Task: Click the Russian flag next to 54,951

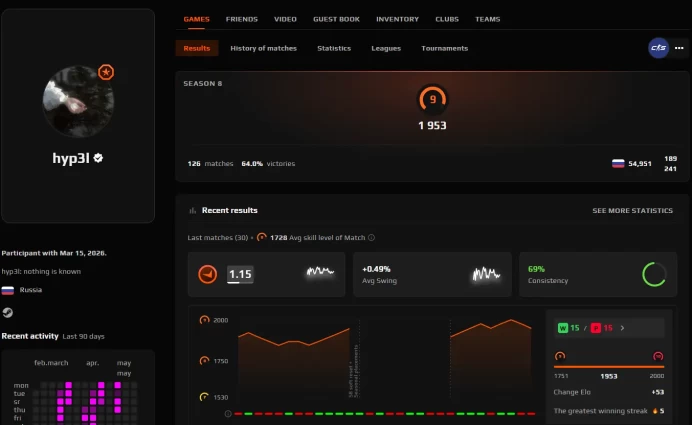Action: [x=618, y=164]
